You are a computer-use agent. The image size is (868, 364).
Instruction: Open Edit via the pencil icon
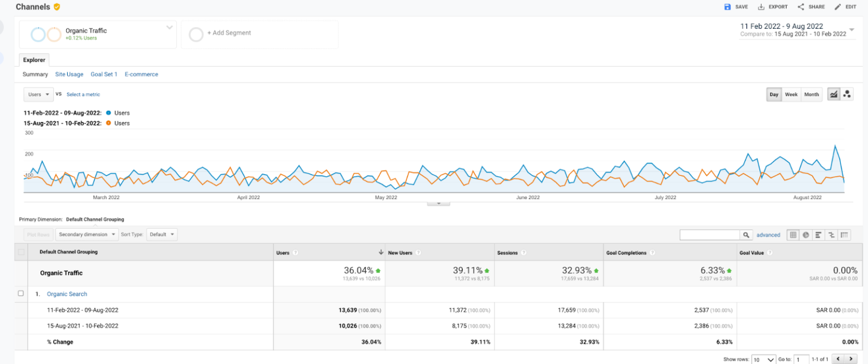point(838,7)
